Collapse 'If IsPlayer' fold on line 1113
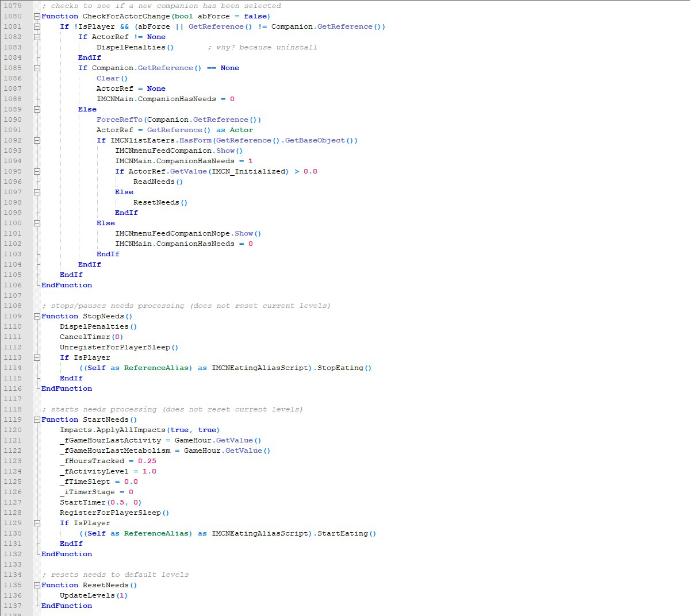This screenshot has height=616, width=690. (37, 357)
